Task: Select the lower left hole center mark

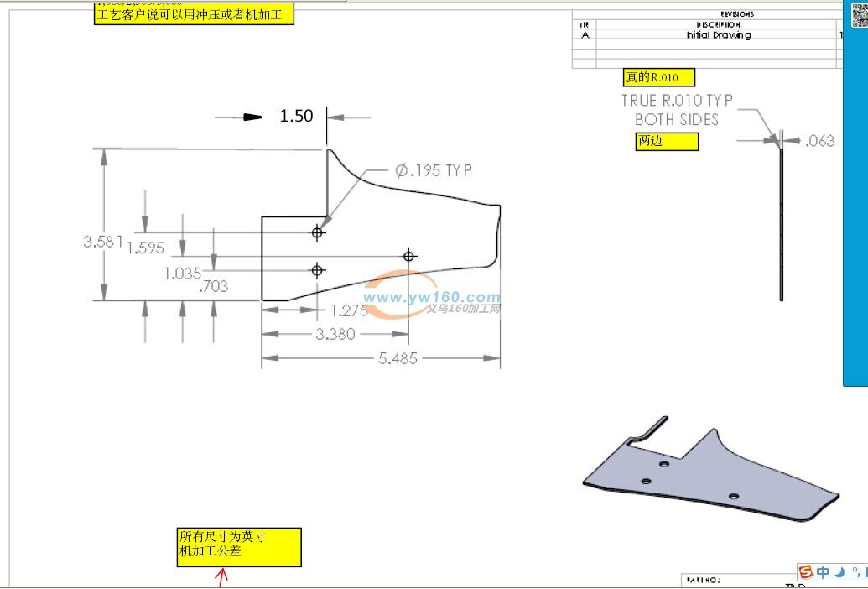Action: coord(317,270)
